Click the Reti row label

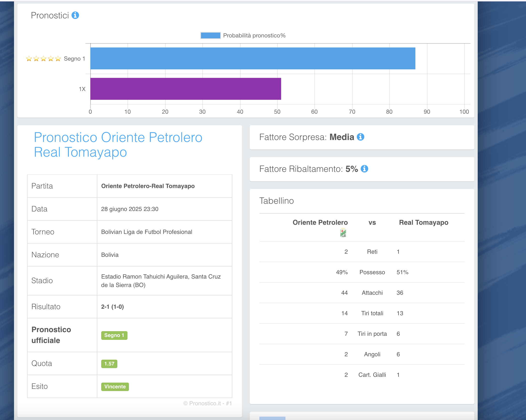(x=372, y=252)
